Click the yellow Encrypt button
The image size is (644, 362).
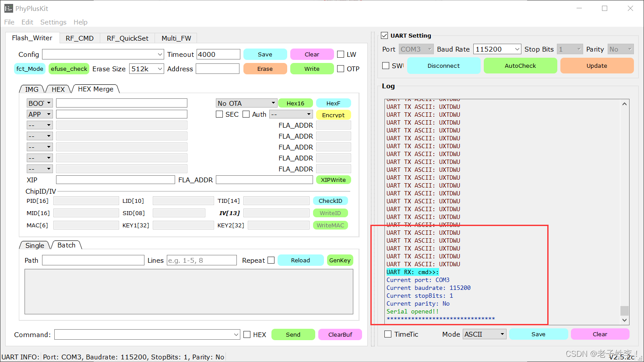[x=333, y=115]
